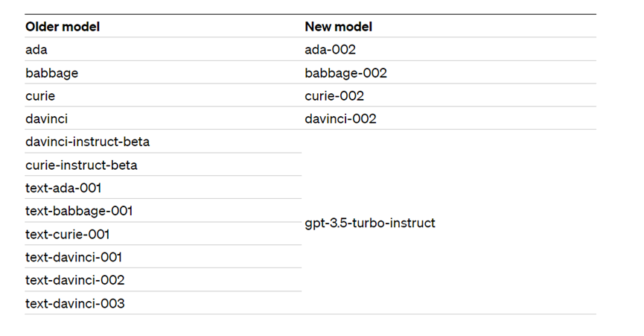Click on text-davinci-002 in the table
The height and width of the screenshot is (336, 644).
[75, 280]
